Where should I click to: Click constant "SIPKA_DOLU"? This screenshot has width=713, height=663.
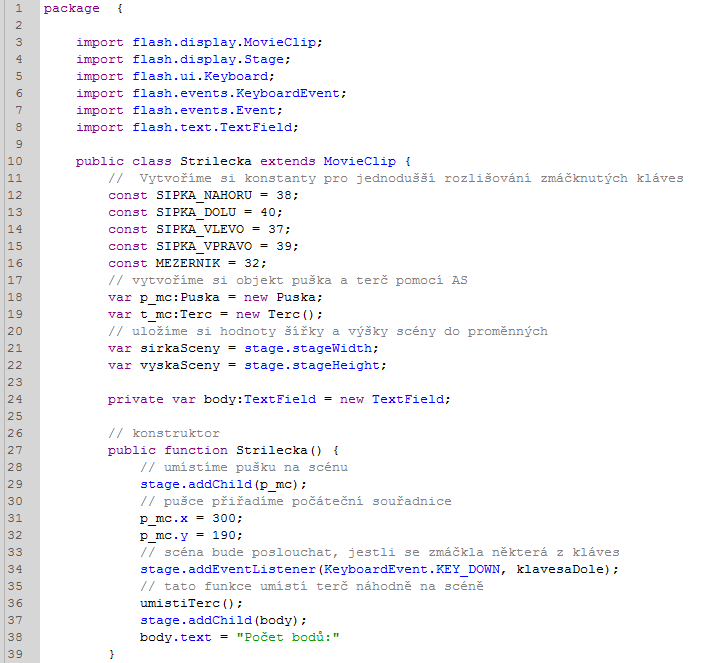(196, 212)
